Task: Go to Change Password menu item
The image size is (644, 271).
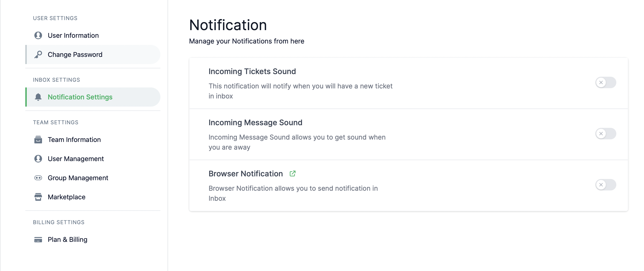Action: [75, 54]
